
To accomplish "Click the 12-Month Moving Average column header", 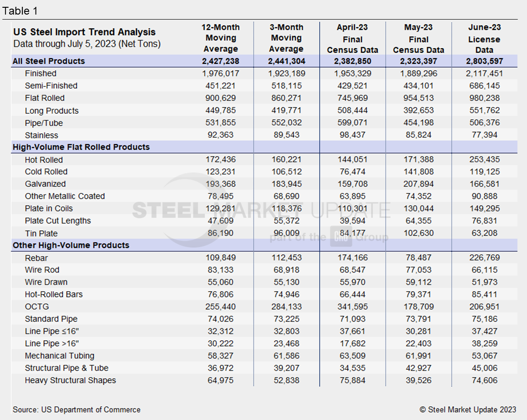I will point(221,38).
